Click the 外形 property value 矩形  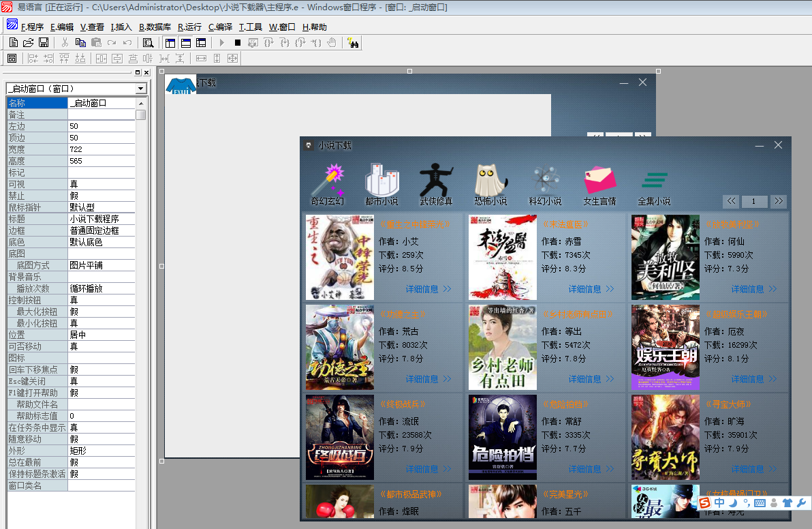(x=101, y=451)
